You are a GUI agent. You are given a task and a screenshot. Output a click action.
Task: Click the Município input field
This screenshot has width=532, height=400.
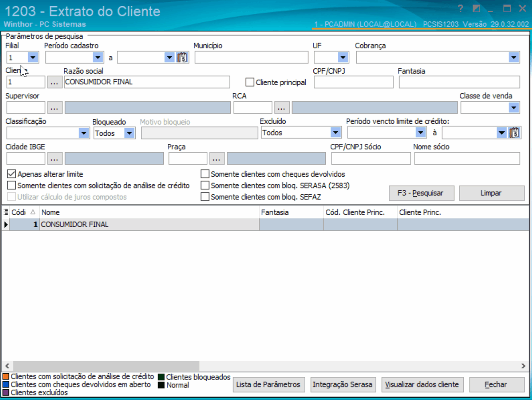(x=251, y=57)
